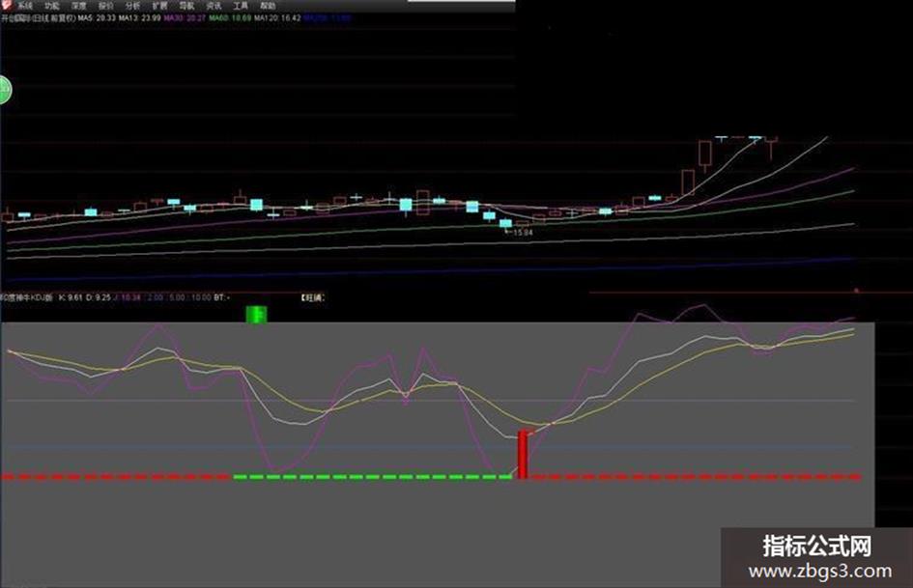The width and height of the screenshot is (913, 588).
Task: Open the 分析 menu
Action: [132, 6]
